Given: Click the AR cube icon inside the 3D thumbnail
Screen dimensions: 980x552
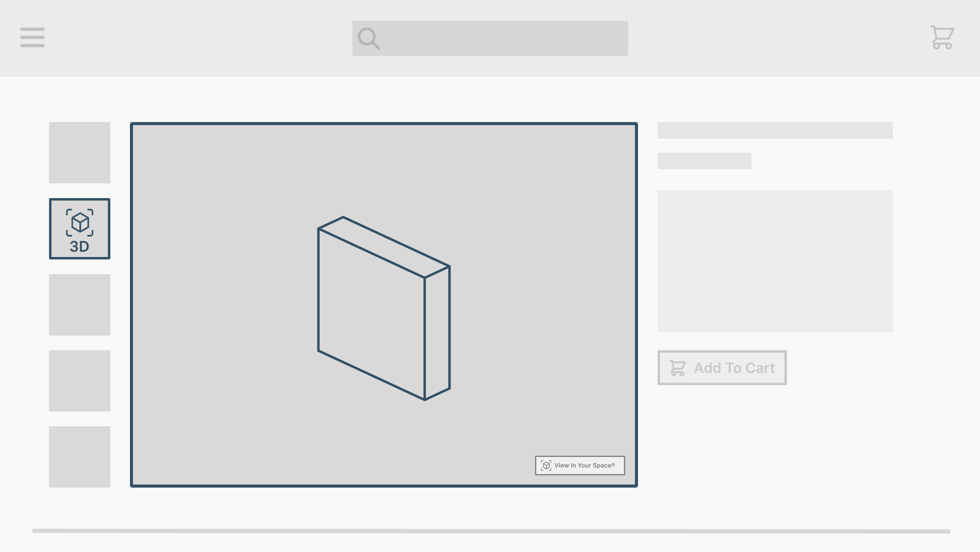Looking at the screenshot, I should [x=79, y=222].
